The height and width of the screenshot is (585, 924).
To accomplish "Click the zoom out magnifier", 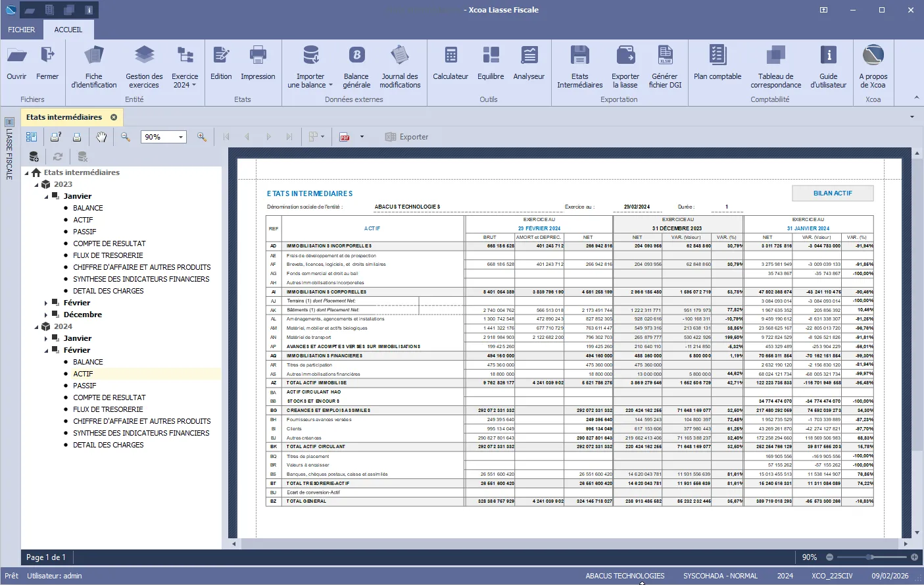I will 125,137.
